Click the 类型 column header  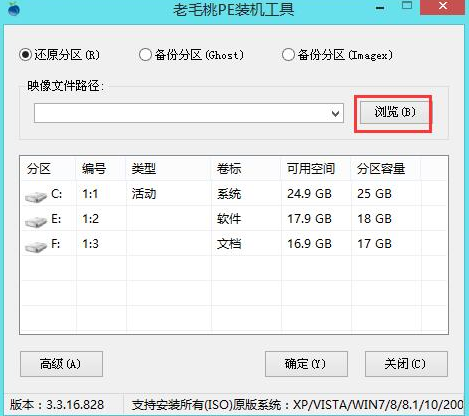[x=169, y=169]
